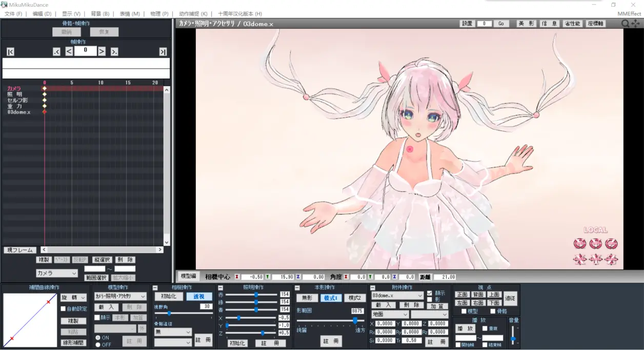Open the 文件 (F) menu

tap(13, 14)
